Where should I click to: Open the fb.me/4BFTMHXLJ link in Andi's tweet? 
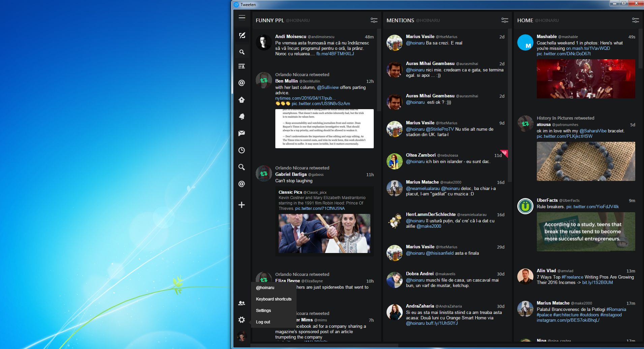[x=335, y=54]
